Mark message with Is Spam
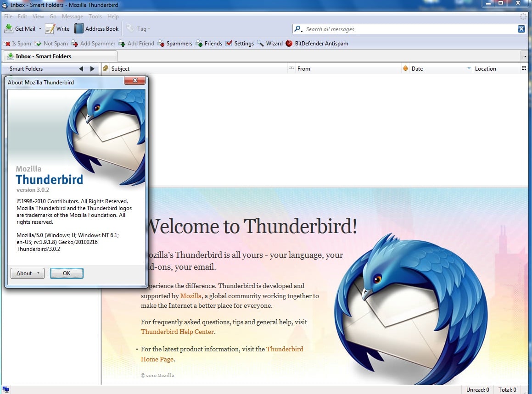This screenshot has height=394, width=532. coord(17,44)
